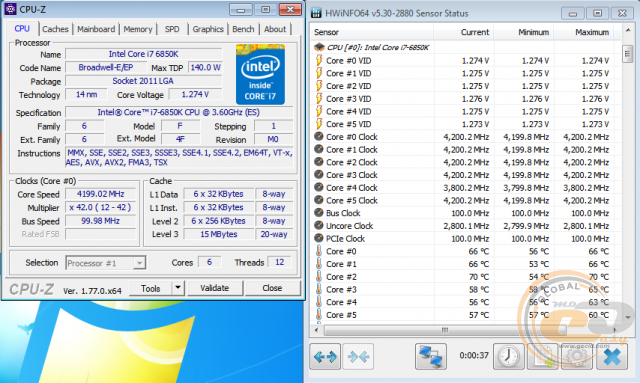Click the Max TDP value 140.0 W
Screen dimensions: 640x383
[205, 67]
